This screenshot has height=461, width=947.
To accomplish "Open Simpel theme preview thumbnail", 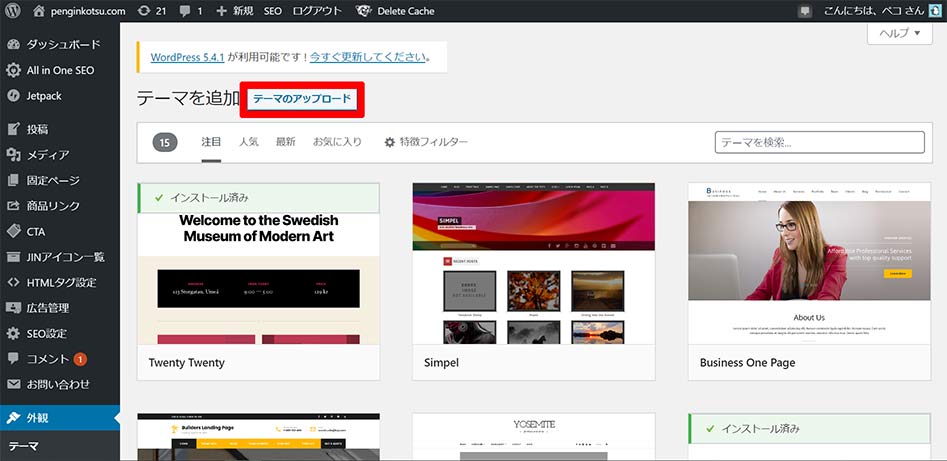I will [533, 264].
